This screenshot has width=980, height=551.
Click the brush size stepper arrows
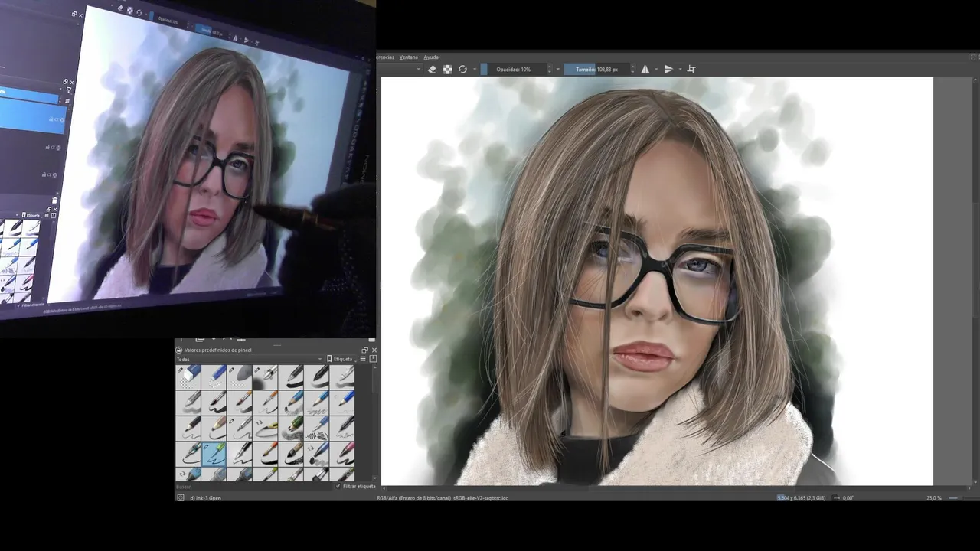coord(632,69)
